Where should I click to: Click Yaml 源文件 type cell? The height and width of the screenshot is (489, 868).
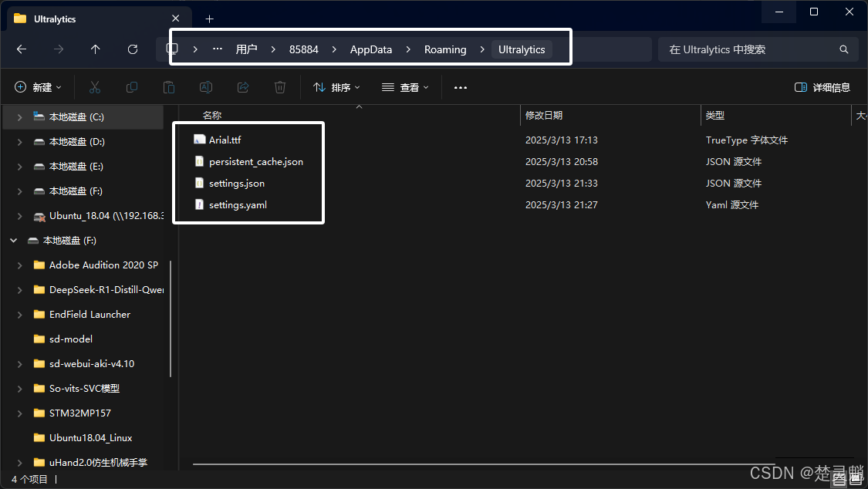[732, 204]
